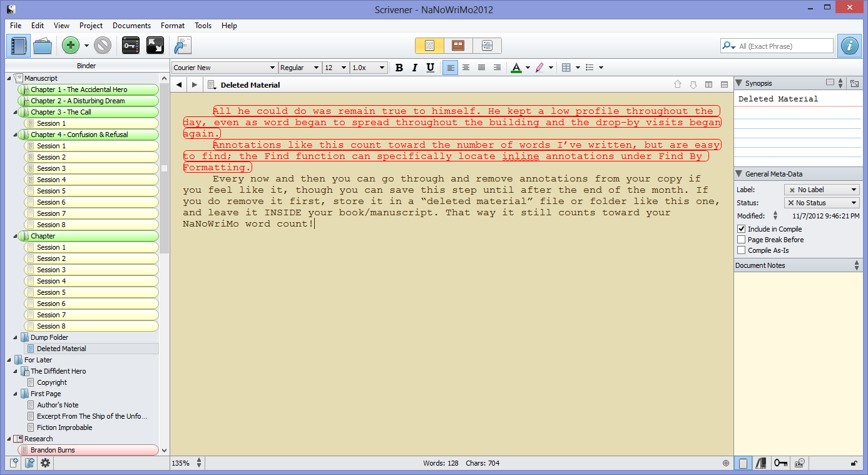The width and height of the screenshot is (868, 475).
Task: Go back in editor history
Action: (179, 85)
